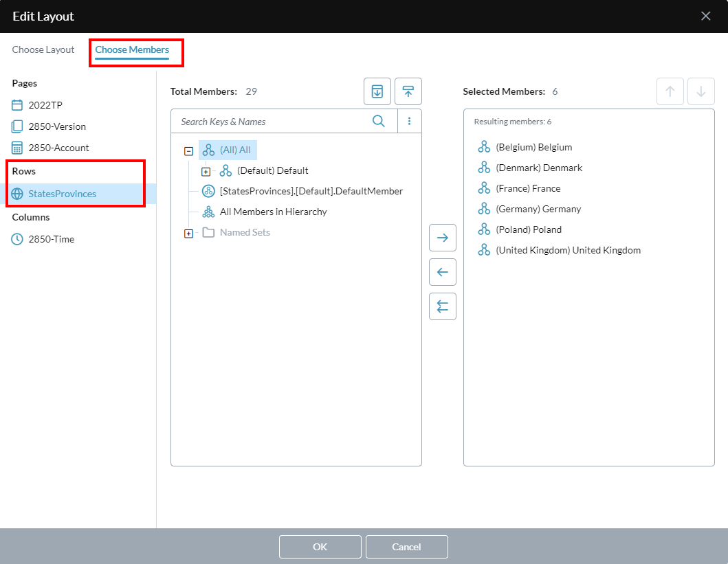Viewport: 728px width, 564px height.
Task: Select the 2850-Version page dimension
Action: 57,126
